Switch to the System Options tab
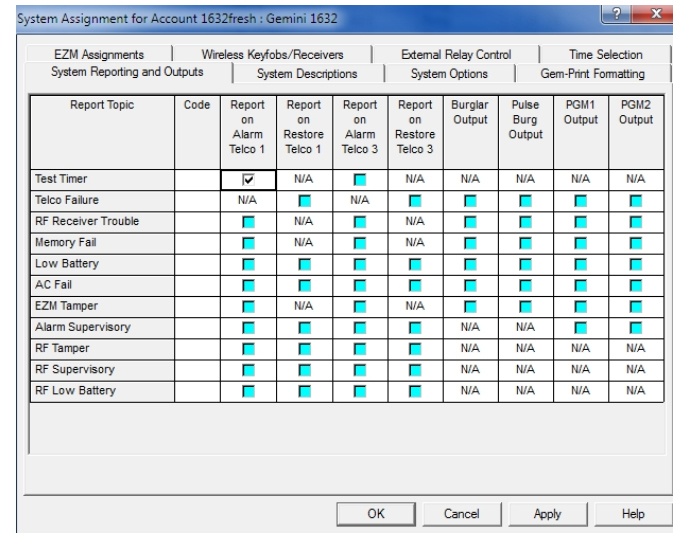 (449, 74)
